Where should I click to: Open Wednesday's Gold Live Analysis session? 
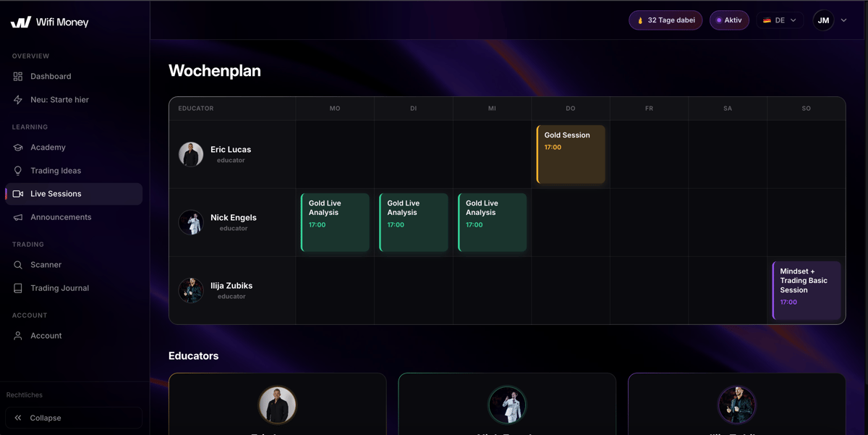pyautogui.click(x=492, y=222)
